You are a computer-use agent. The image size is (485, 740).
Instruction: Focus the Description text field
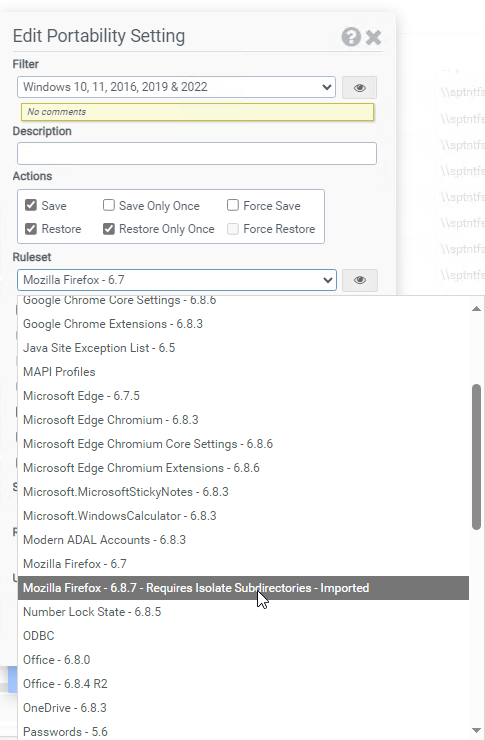pyautogui.click(x=197, y=154)
